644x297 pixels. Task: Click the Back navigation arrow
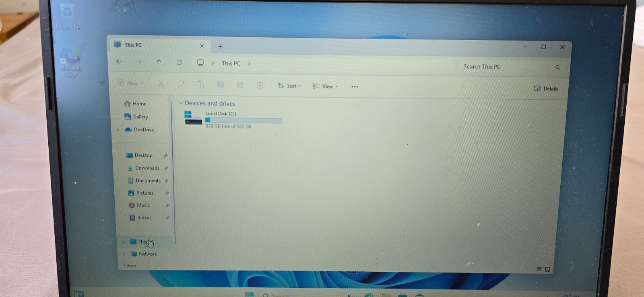click(x=119, y=61)
